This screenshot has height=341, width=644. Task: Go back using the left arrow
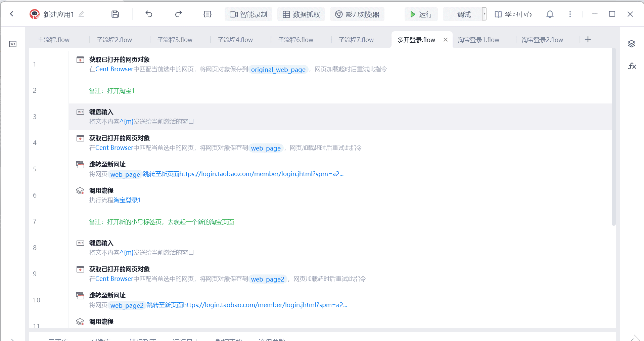tap(12, 14)
